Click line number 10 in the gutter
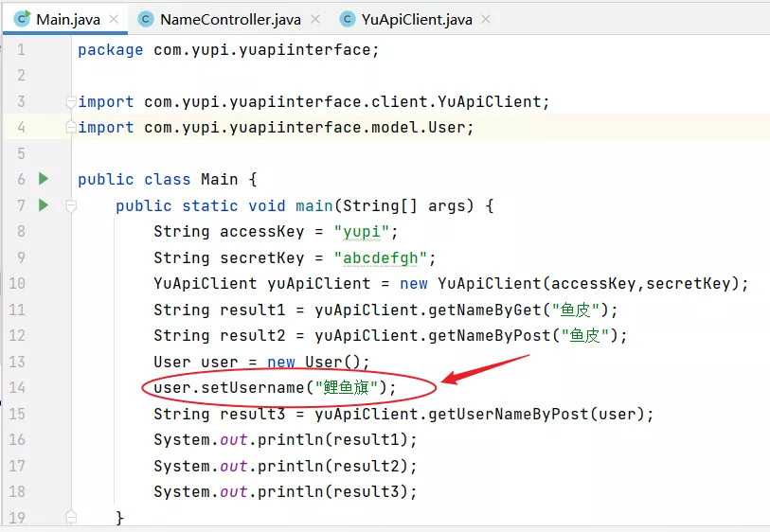This screenshot has width=770, height=532. pos(17,284)
